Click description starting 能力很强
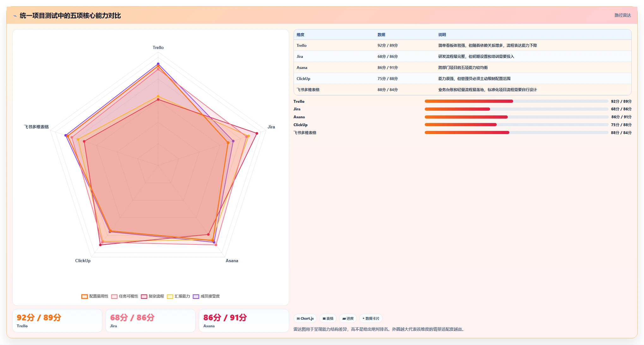Screen dimensions: 644x345 [x=474, y=79]
